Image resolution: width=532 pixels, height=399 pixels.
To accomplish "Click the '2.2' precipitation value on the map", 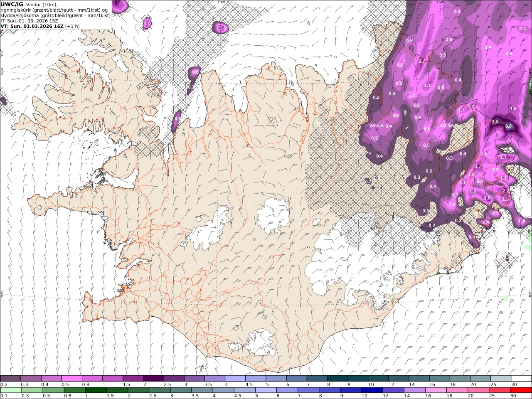I will click(x=506, y=191).
